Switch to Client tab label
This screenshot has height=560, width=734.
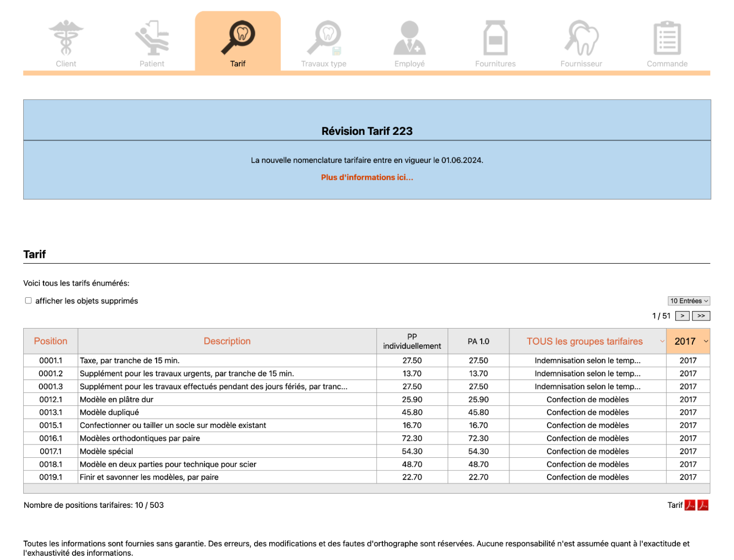point(66,64)
